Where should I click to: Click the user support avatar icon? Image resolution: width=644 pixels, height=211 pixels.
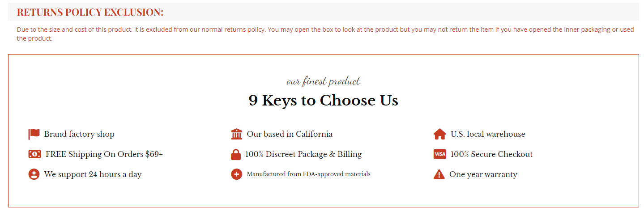pos(34,174)
